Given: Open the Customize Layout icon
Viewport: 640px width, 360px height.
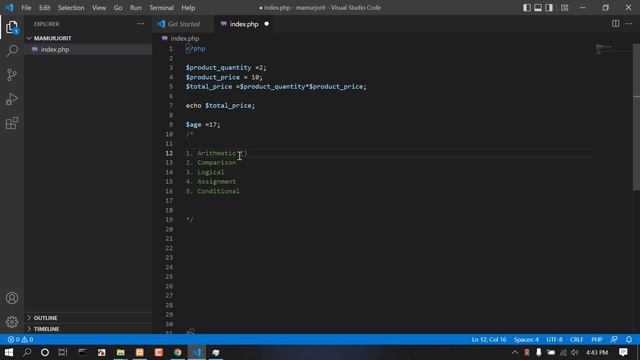Looking at the screenshot, I should (x=564, y=8).
